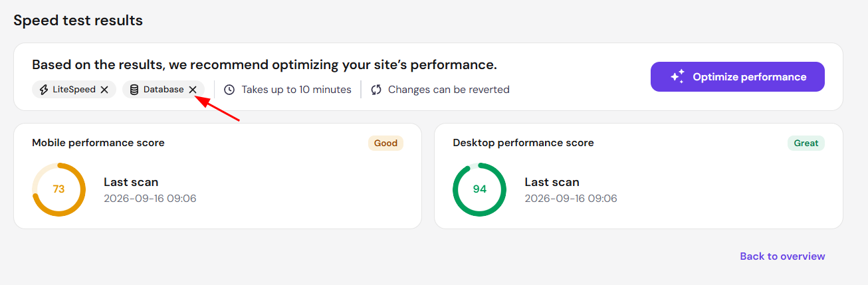
Task: Click the Takes up to 10 minutes text
Action: click(x=296, y=90)
